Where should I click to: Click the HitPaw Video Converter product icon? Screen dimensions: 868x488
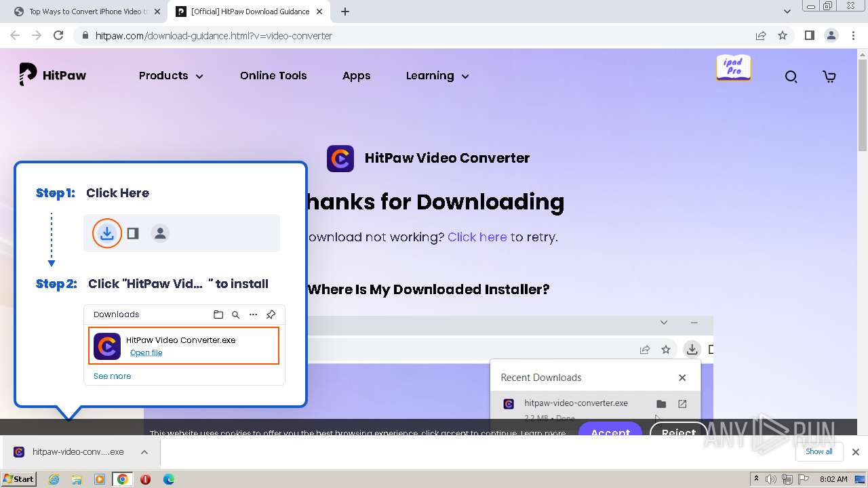tap(340, 159)
